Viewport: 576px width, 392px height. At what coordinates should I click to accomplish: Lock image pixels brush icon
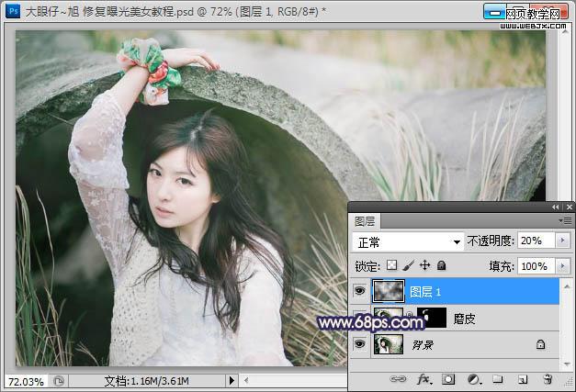click(x=409, y=265)
